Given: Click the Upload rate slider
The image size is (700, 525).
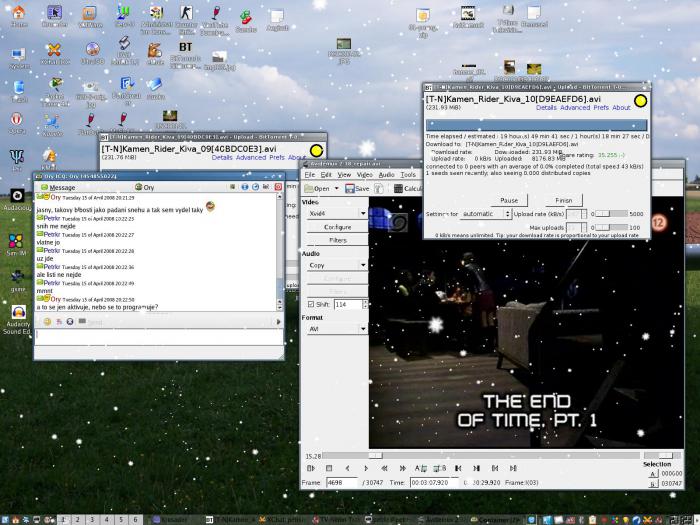Looking at the screenshot, I should pyautogui.click(x=612, y=214).
